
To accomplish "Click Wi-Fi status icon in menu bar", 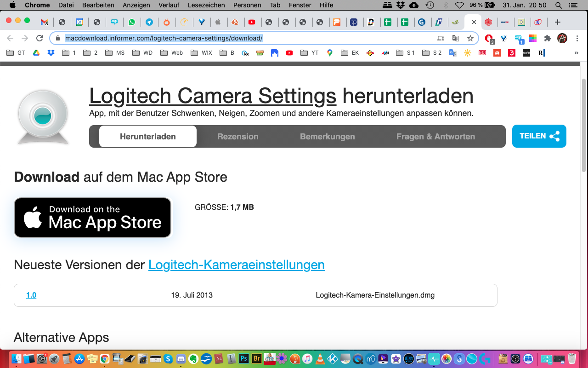I will click(459, 5).
